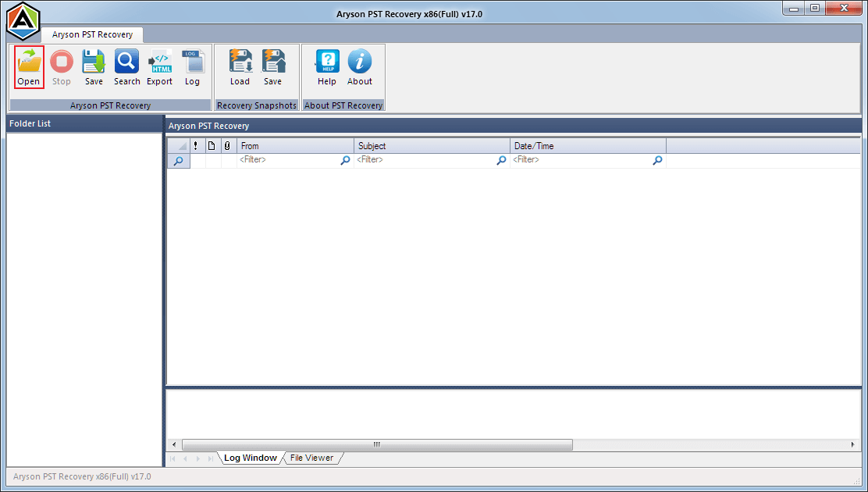The width and height of the screenshot is (868, 492).
Task: Click the 'About PST Recovery' group label
Action: click(x=343, y=105)
